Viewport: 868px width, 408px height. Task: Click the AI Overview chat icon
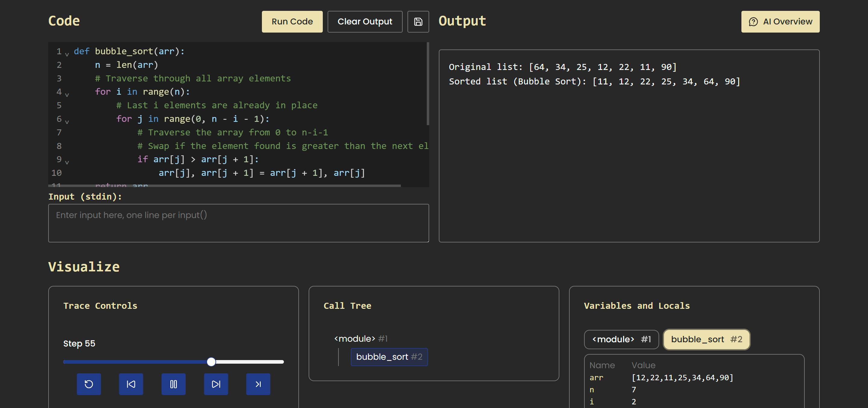753,22
